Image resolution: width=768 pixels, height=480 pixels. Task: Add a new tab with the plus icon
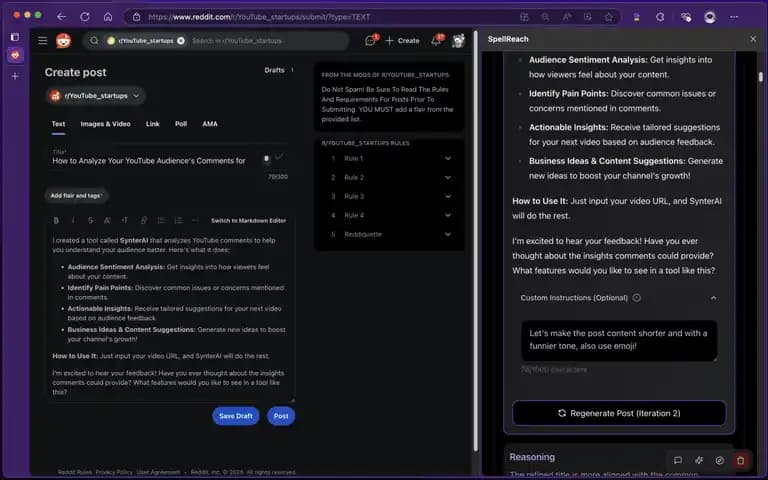15,76
